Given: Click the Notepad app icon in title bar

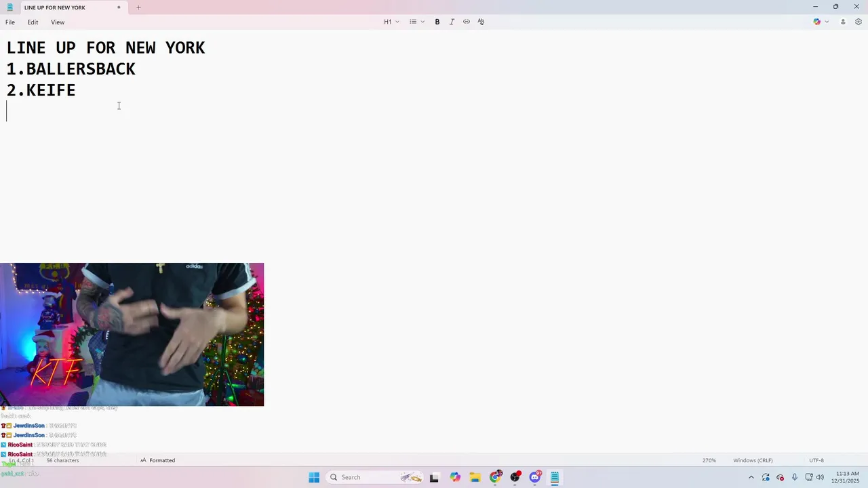Looking at the screenshot, I should click(x=10, y=7).
